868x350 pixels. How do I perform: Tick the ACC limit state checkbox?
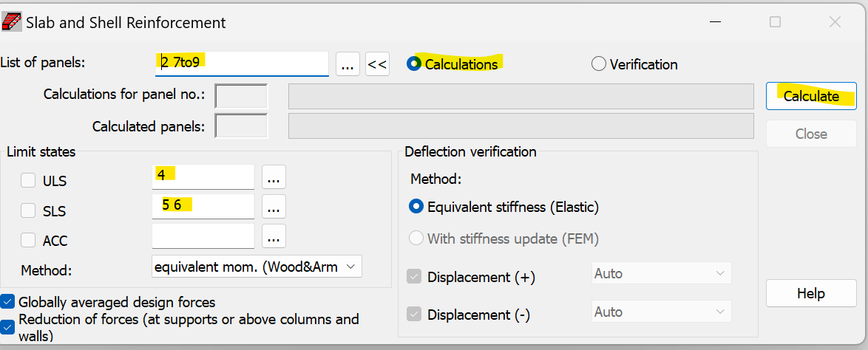[28, 240]
